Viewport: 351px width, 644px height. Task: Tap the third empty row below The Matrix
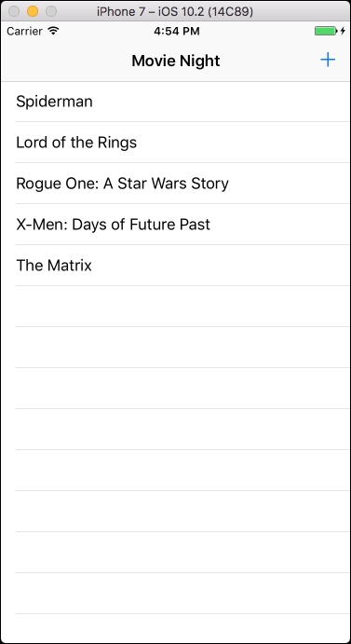[x=175, y=389]
